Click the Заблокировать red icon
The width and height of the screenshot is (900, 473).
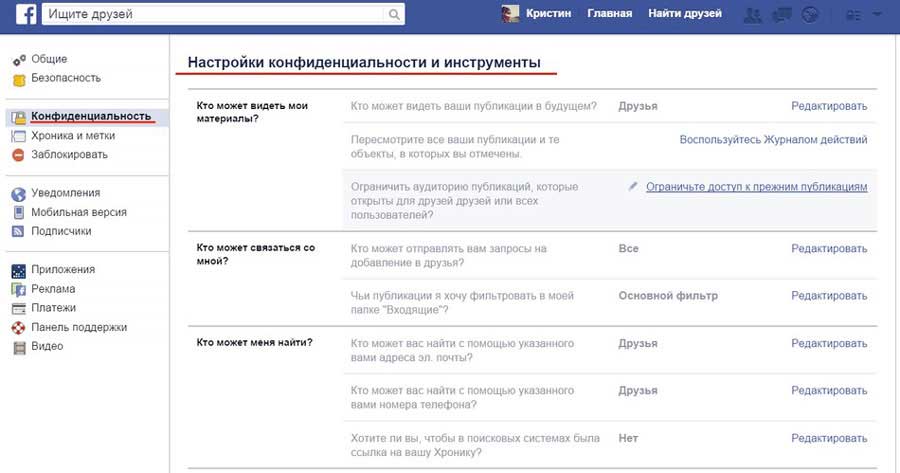click(x=19, y=155)
